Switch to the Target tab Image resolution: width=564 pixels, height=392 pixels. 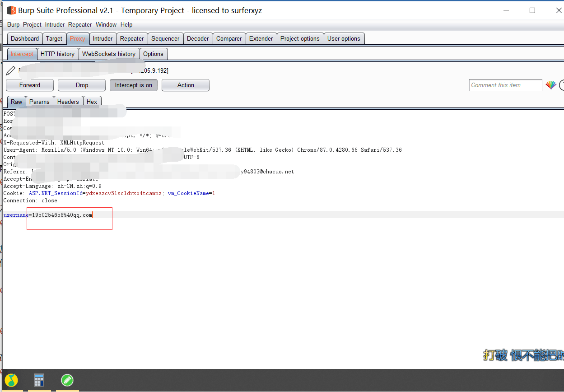54,38
